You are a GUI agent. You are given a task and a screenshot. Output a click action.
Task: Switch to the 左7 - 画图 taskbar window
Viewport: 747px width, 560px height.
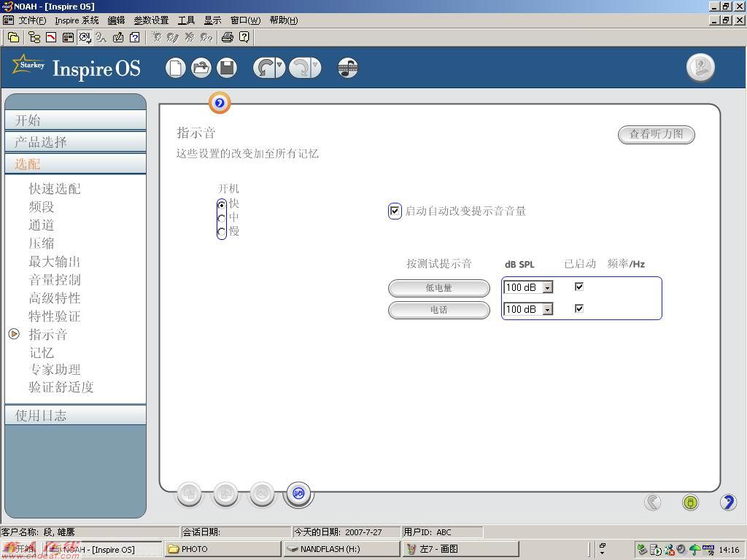pos(460,549)
